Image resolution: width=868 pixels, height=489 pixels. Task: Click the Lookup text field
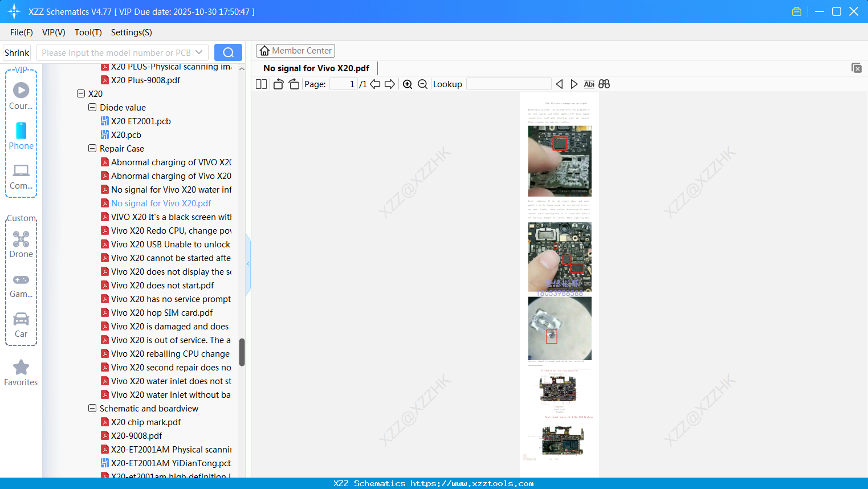coord(509,84)
